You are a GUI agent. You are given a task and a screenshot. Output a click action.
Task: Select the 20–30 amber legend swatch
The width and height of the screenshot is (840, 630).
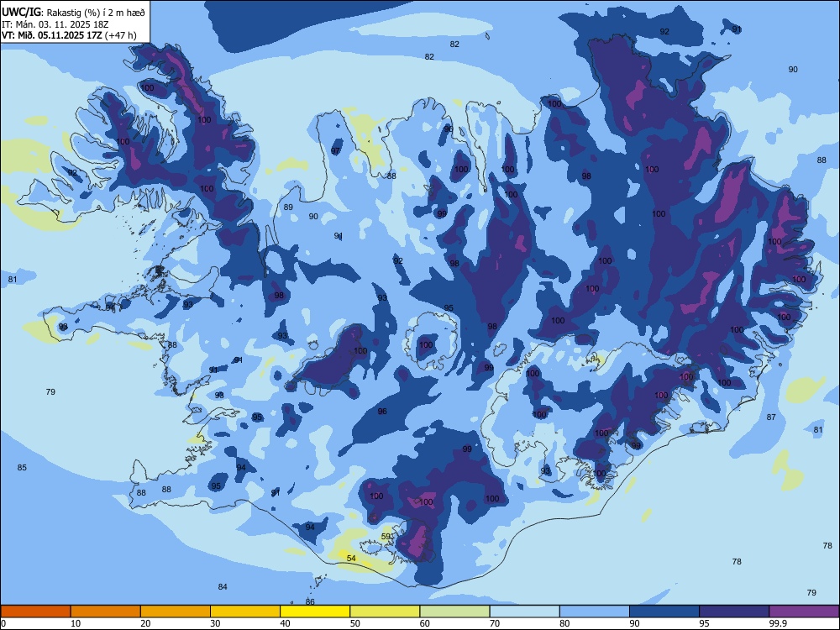click(176, 612)
